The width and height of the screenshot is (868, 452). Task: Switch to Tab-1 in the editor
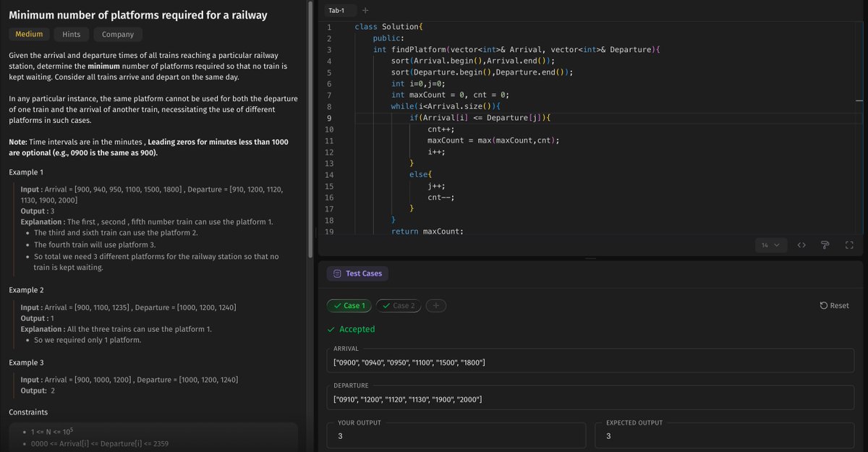336,10
